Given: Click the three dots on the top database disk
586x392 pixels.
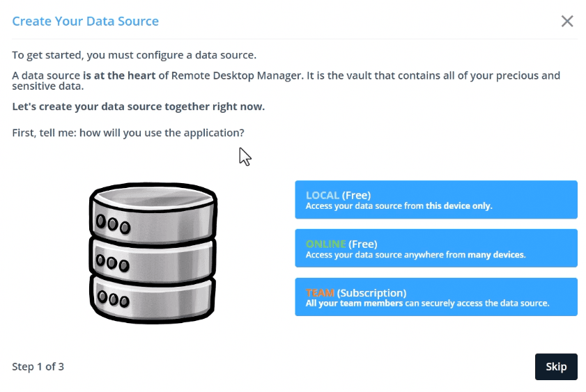Looking at the screenshot, I should pyautogui.click(x=113, y=224).
